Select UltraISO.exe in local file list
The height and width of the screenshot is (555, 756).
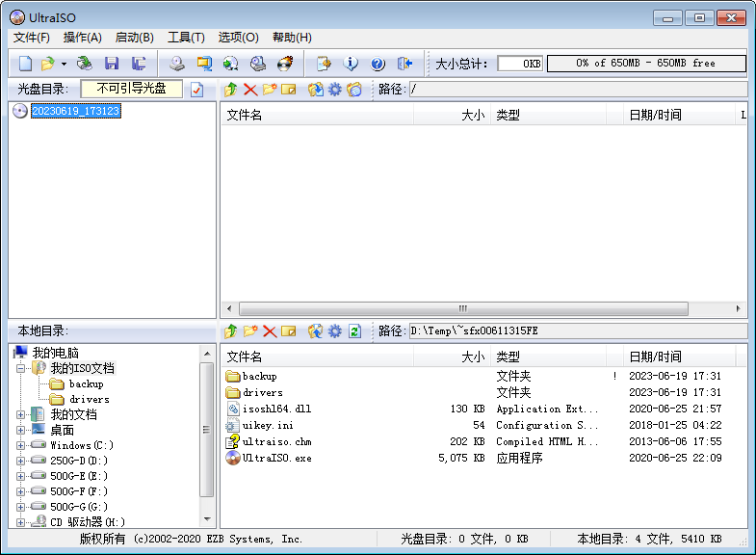coord(276,458)
